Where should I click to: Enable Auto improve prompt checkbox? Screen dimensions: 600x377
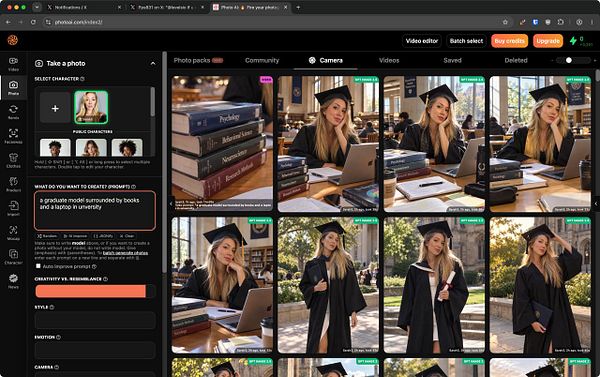38,266
